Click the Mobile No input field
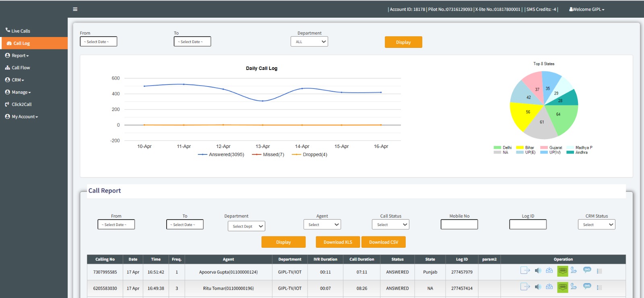The height and width of the screenshot is (298, 644). click(459, 224)
